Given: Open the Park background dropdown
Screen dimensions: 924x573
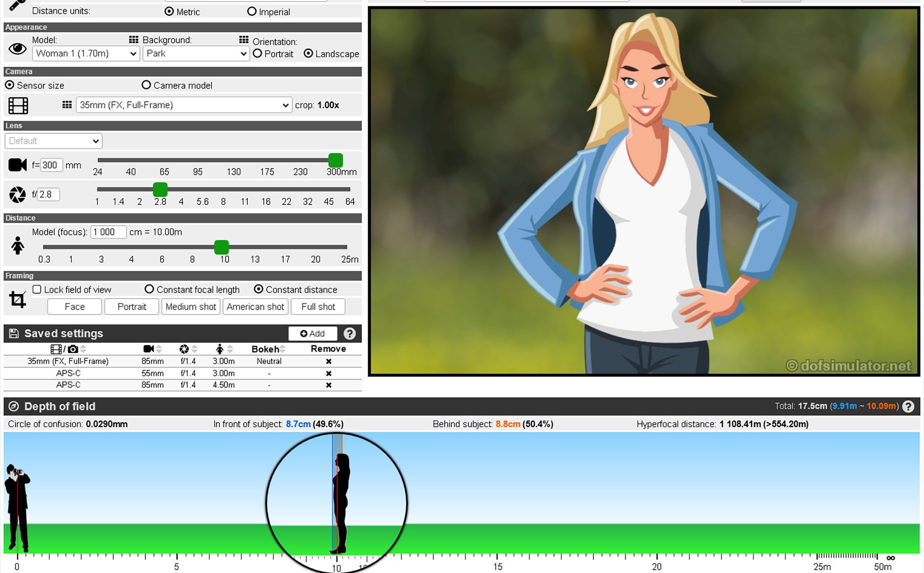Looking at the screenshot, I should (x=196, y=53).
